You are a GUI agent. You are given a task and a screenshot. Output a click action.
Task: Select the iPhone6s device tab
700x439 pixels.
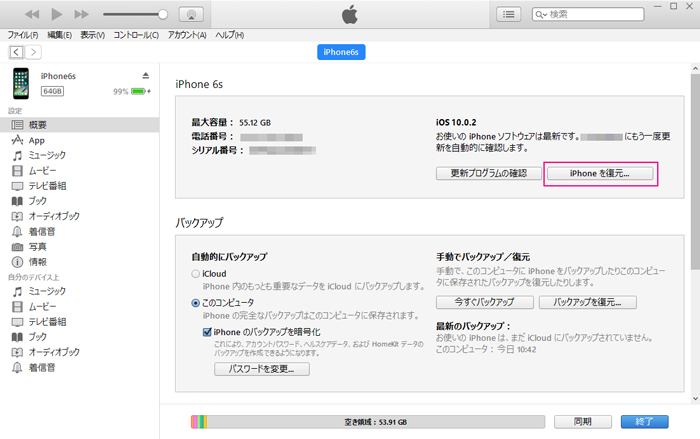(341, 52)
